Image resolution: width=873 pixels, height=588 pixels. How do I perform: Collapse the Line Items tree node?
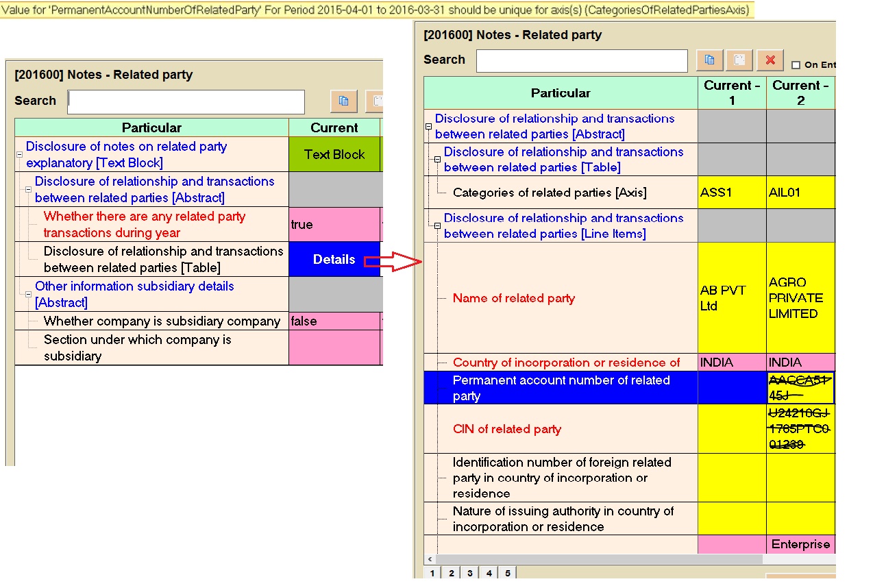point(437,226)
